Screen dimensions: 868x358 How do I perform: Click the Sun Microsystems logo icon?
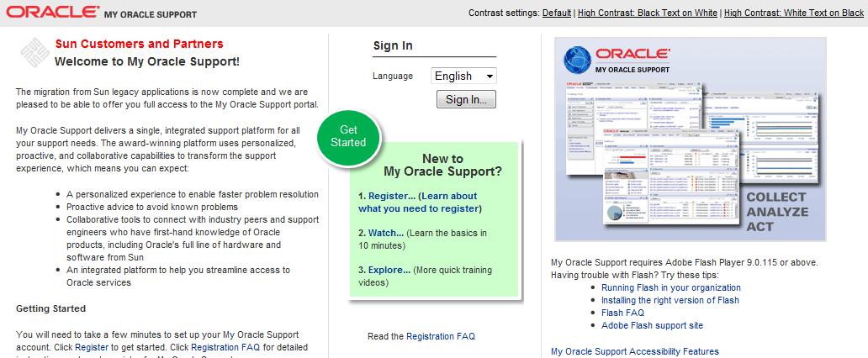pyautogui.click(x=34, y=53)
